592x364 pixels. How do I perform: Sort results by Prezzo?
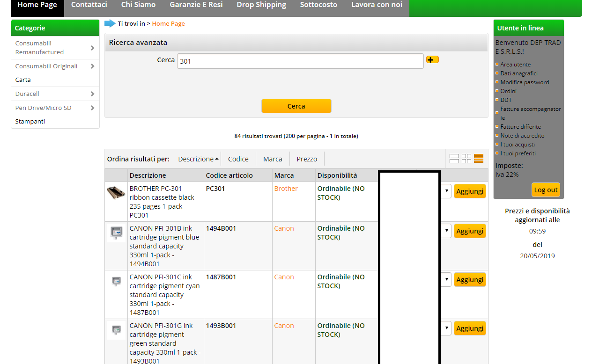307,159
